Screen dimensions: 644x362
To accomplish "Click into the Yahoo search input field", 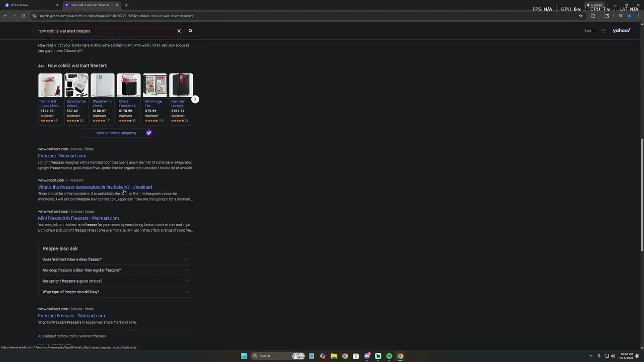I will (106, 31).
